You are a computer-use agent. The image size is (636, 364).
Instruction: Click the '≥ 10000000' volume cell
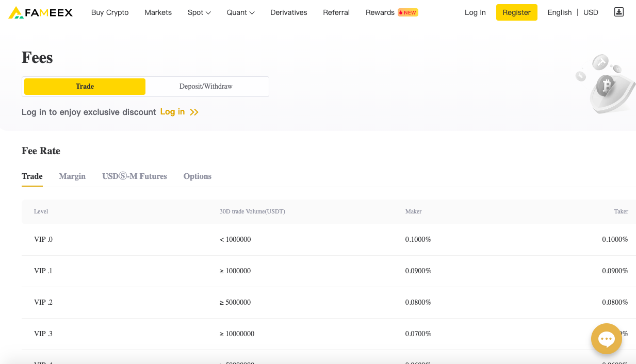[237, 334]
